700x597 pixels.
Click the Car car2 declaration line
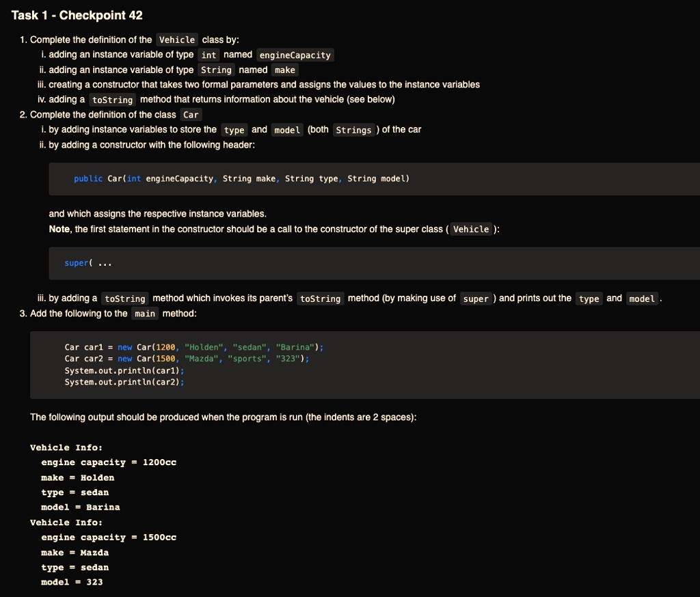tap(187, 359)
